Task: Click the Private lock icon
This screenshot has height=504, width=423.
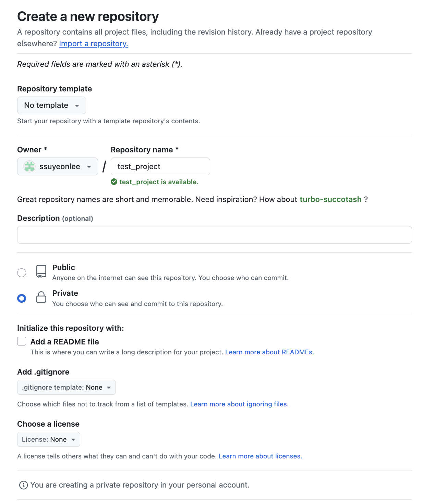Action: 41,297
